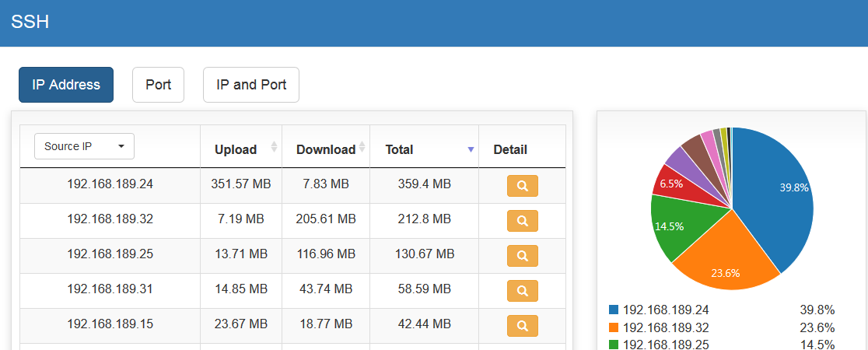Switch to the IP and Port tab
Screen dimensions: 868x350
251,85
